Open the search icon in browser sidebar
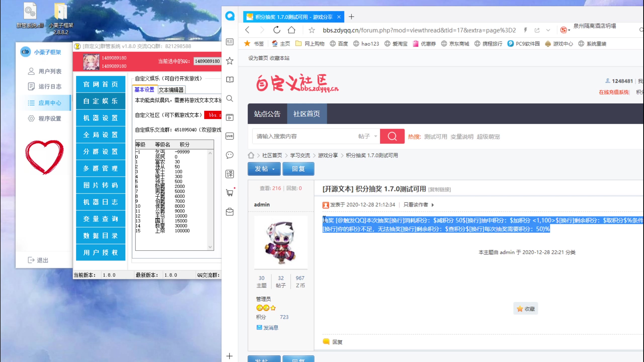Screen dimensions: 644x362 coord(229,99)
